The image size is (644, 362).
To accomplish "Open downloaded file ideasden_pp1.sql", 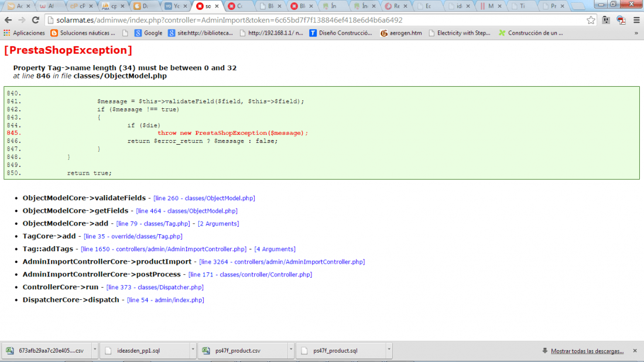I will tap(145, 350).
